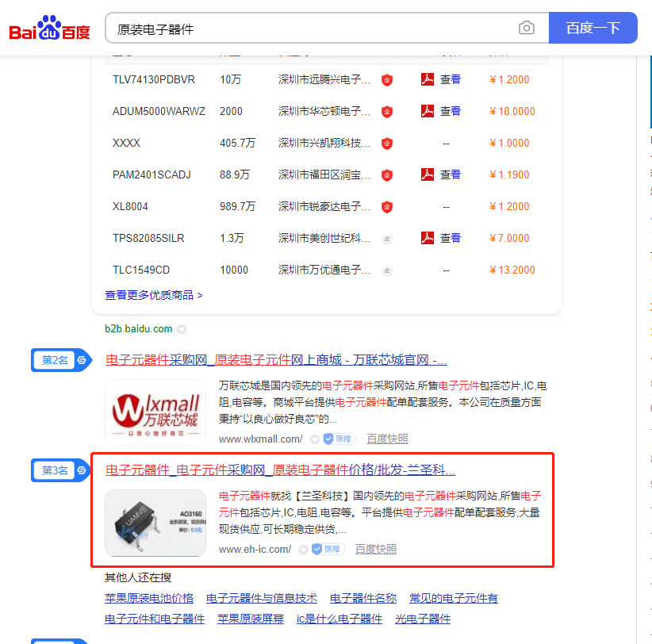Click red shield badge beside 深圳市锐豪达电子
The height and width of the screenshot is (644, 652).
pyautogui.click(x=387, y=207)
